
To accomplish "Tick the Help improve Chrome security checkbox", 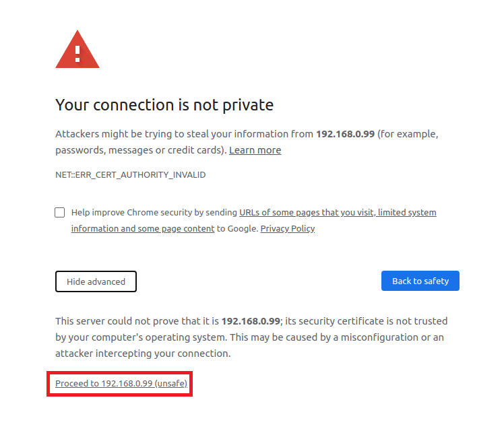I will (60, 213).
